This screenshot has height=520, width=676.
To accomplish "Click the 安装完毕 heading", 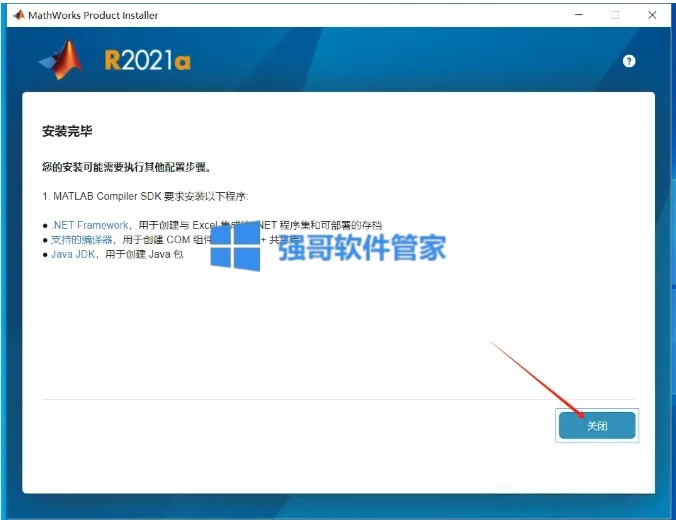I will coord(67,131).
